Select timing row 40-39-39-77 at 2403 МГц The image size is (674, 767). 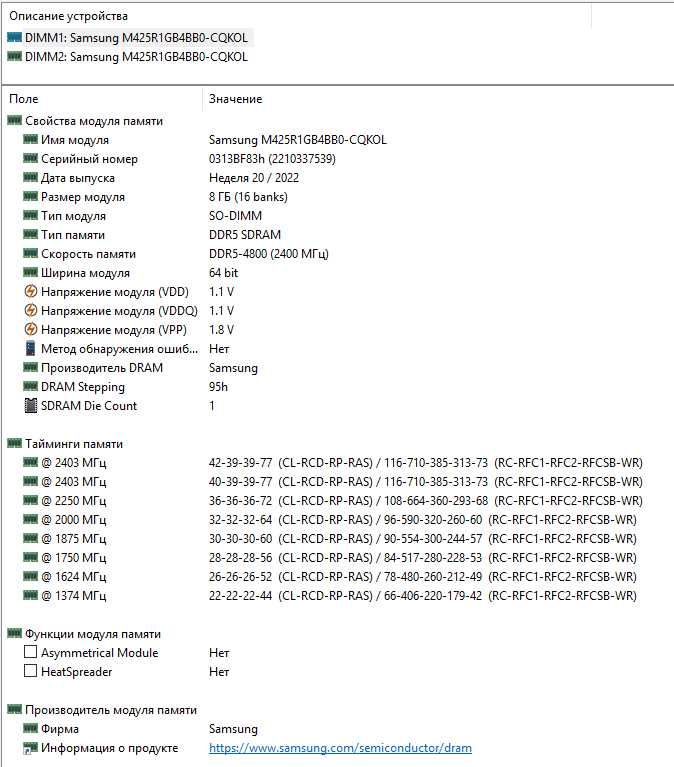tap(333, 482)
